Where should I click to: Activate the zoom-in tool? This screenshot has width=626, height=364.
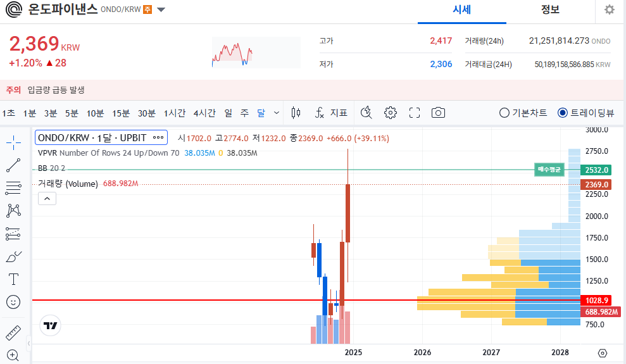13,355
